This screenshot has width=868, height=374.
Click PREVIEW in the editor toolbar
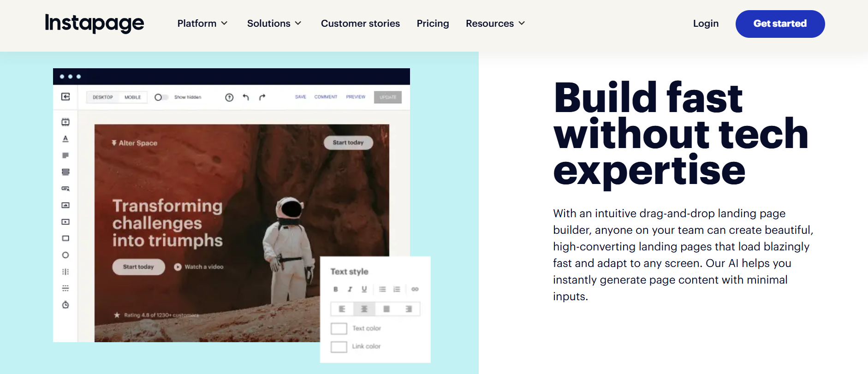[x=356, y=97]
